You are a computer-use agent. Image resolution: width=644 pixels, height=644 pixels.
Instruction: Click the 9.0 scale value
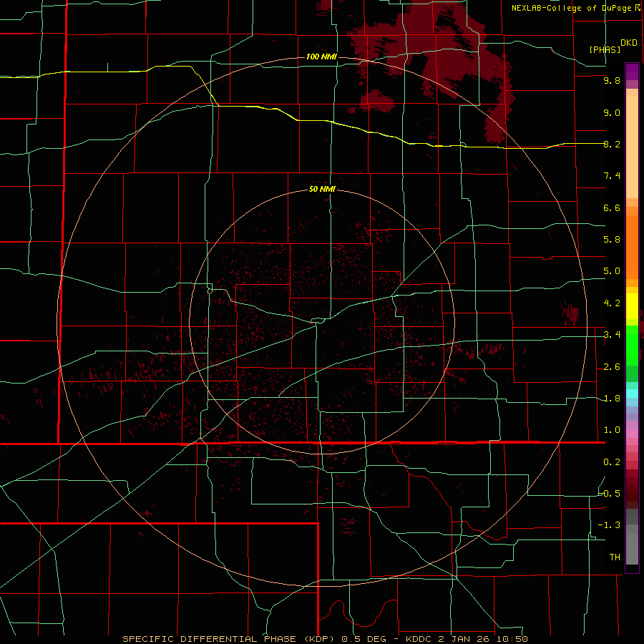click(612, 112)
